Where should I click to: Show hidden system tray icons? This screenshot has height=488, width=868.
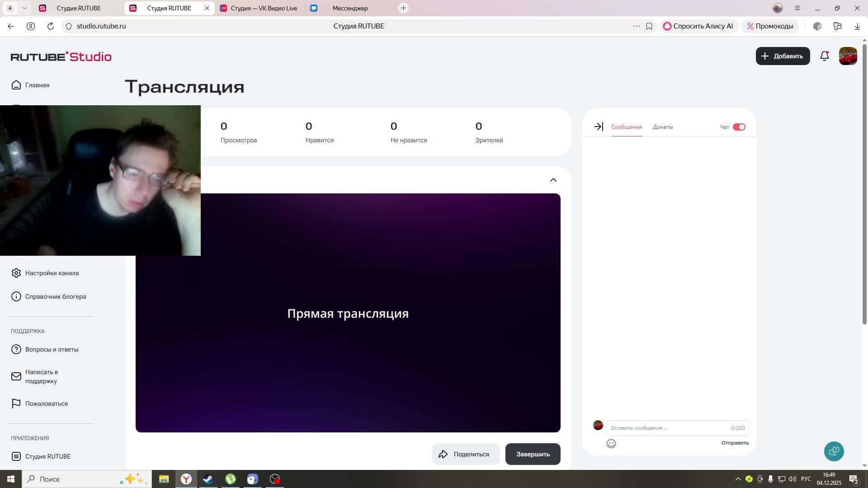coord(738,479)
